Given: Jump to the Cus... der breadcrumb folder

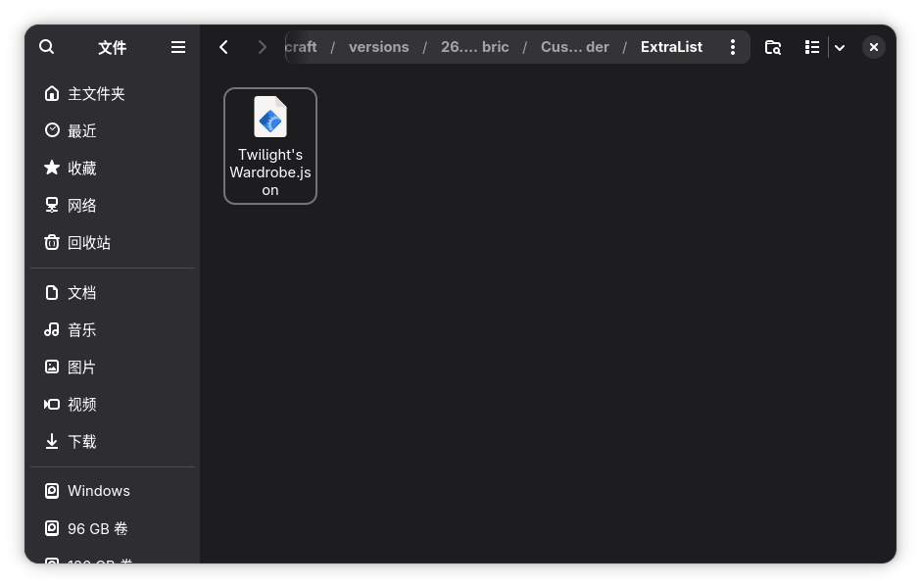Looking at the screenshot, I should (575, 47).
